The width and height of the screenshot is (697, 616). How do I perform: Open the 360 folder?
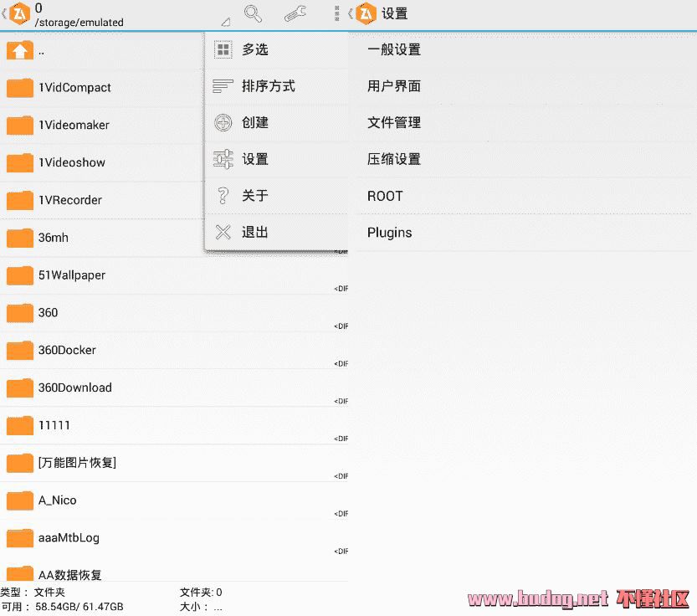[x=174, y=313]
